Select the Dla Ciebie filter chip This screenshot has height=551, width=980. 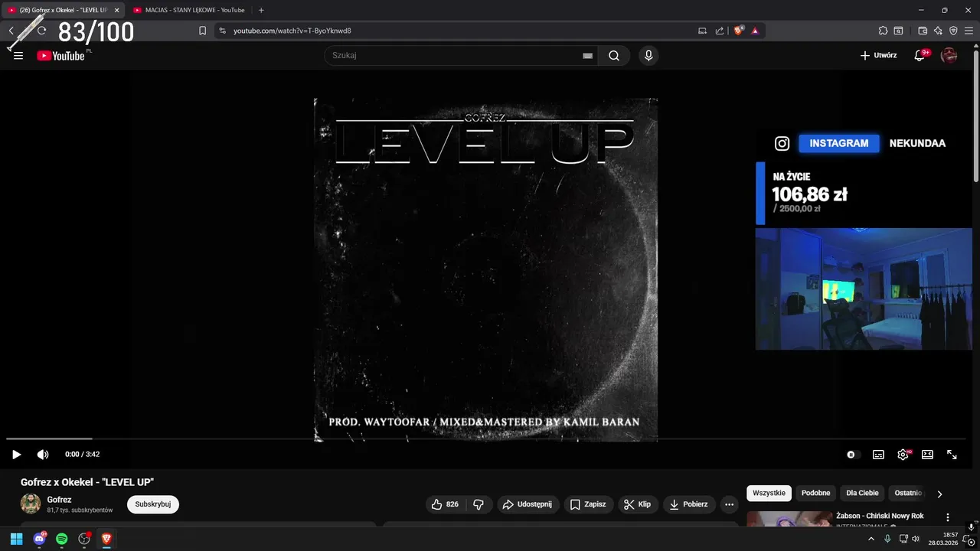pyautogui.click(x=862, y=493)
